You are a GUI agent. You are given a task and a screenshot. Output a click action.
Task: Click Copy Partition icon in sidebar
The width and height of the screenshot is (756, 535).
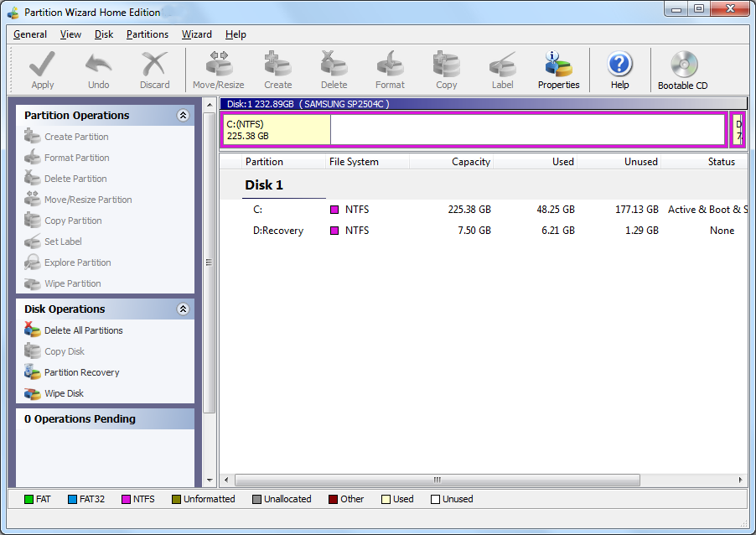pyautogui.click(x=33, y=220)
